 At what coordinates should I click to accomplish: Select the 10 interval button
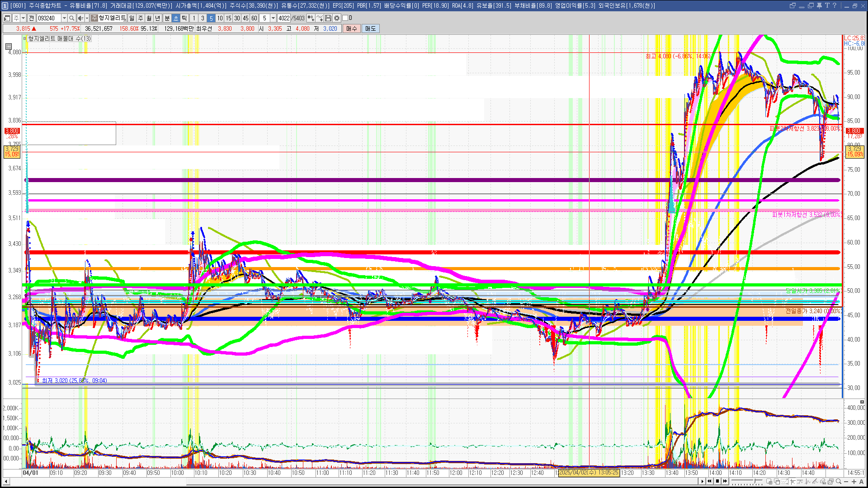click(220, 18)
